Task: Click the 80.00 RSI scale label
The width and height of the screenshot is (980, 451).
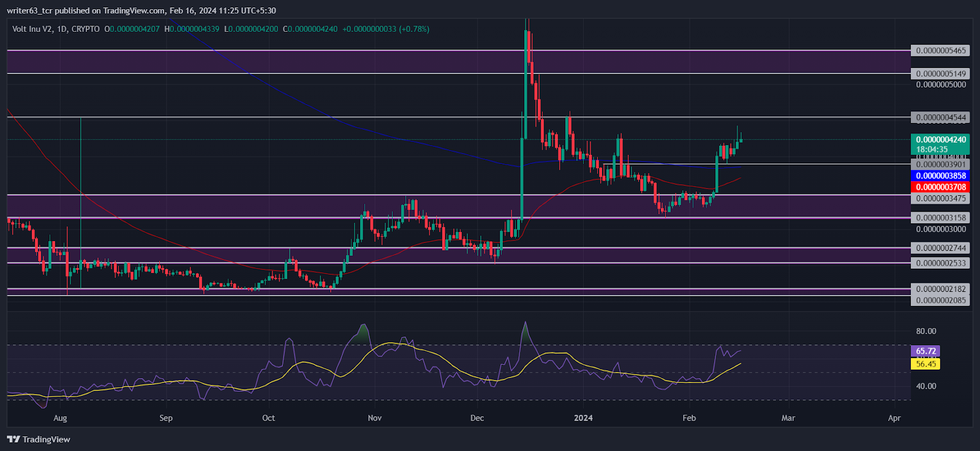Action: tap(926, 331)
